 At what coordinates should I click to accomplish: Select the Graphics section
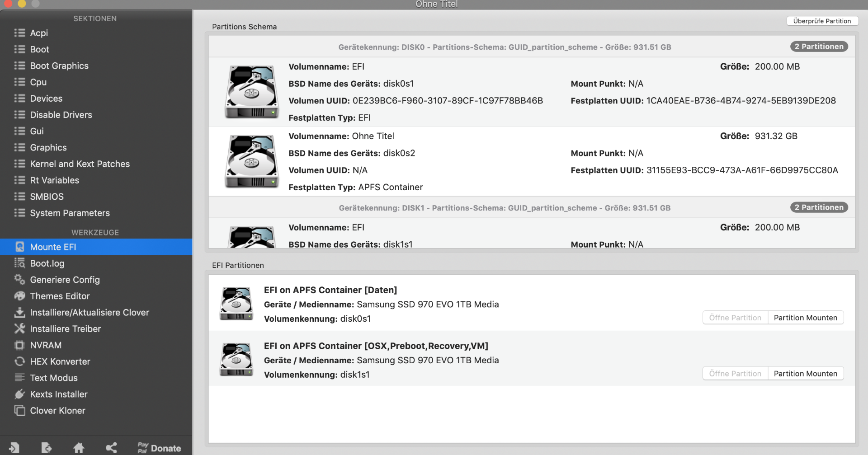tap(96, 147)
